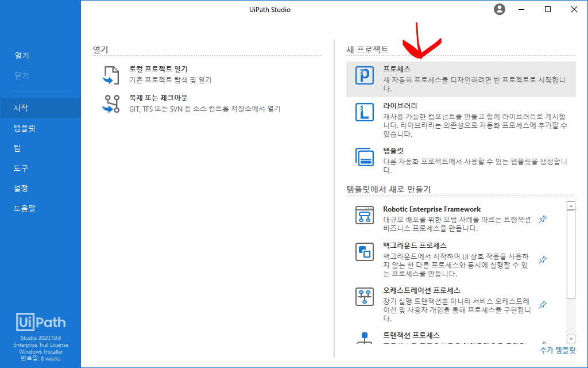Pin the 오케스트레이션 프로세스 template
This screenshot has width=588, height=368.
coord(543,305)
